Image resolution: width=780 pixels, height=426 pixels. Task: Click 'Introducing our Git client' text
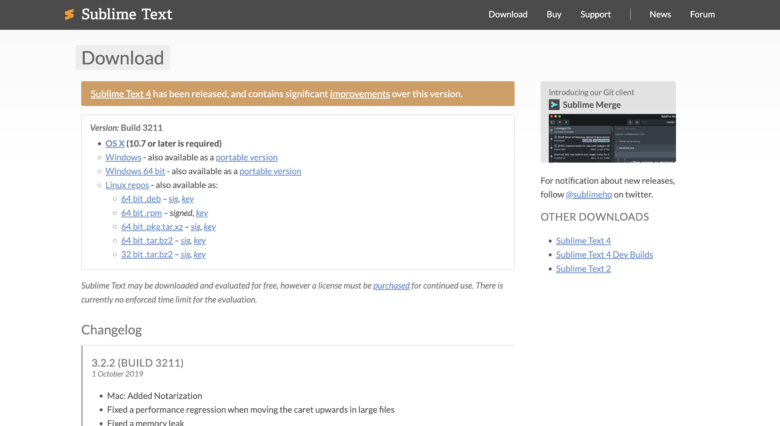591,93
